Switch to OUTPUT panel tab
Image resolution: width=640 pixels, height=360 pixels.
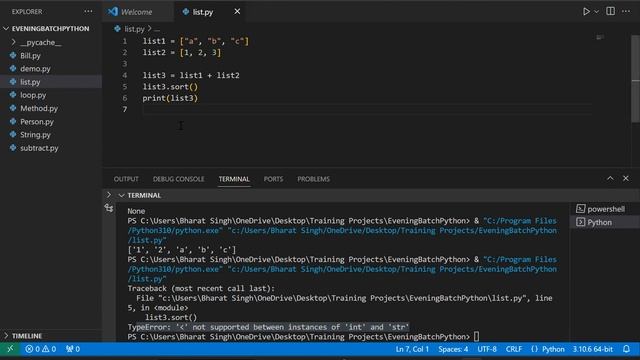tap(126, 179)
